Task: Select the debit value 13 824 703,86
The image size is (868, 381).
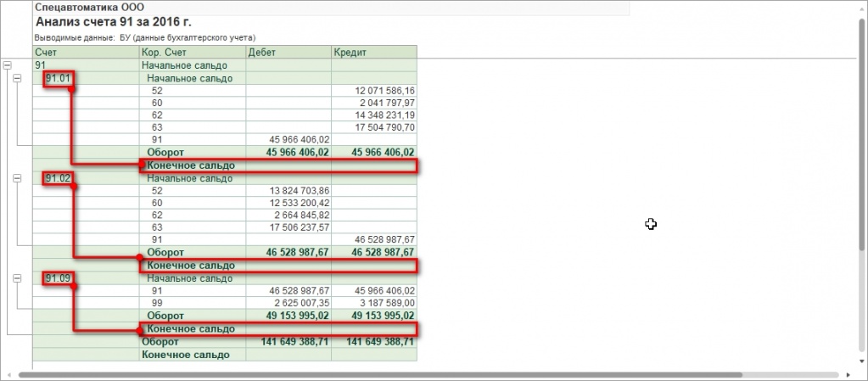Action: point(299,191)
